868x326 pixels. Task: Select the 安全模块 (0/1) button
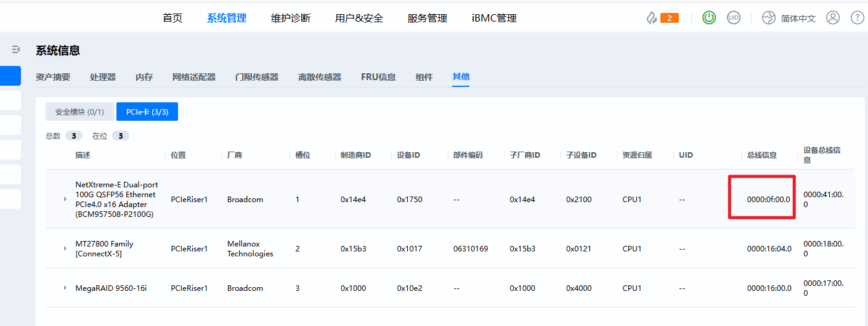(79, 112)
